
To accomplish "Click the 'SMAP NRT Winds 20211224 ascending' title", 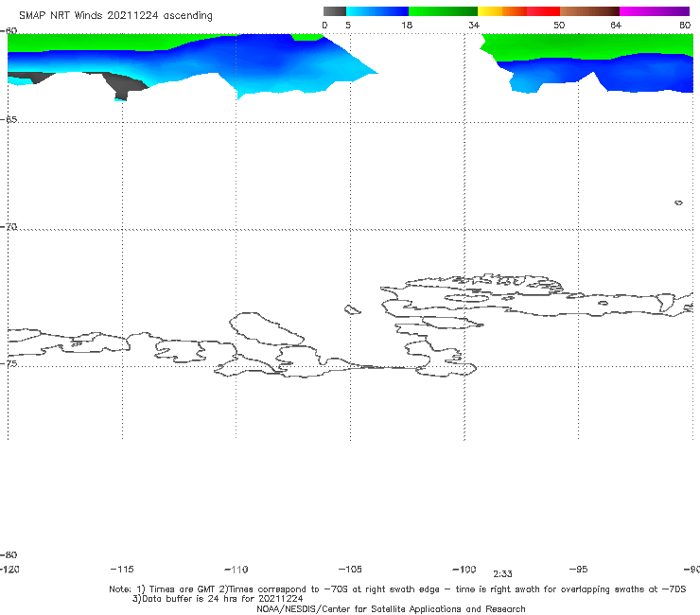I will pyautogui.click(x=115, y=15).
